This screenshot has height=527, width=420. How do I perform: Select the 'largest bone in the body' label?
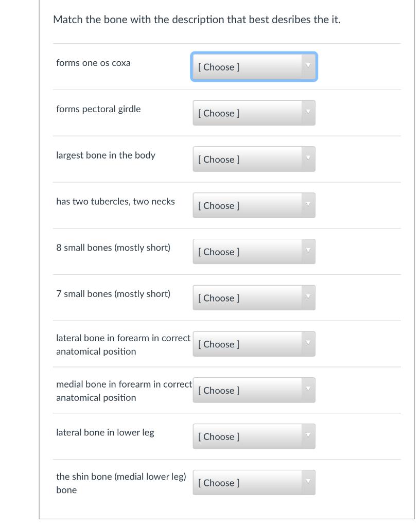coord(106,155)
